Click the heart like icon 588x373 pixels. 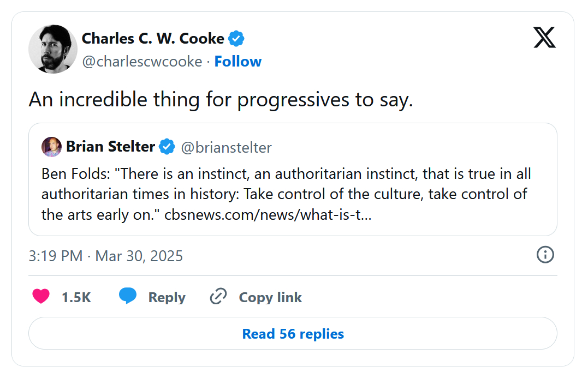point(41,297)
